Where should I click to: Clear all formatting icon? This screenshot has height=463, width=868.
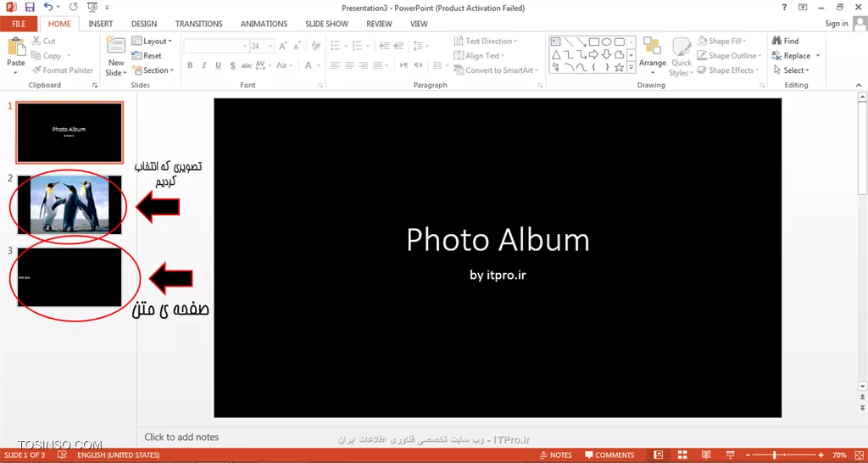point(316,46)
